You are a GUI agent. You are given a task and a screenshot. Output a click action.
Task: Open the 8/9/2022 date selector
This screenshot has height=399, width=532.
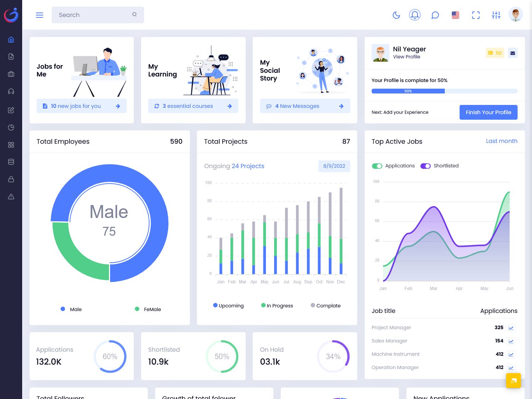(334, 166)
